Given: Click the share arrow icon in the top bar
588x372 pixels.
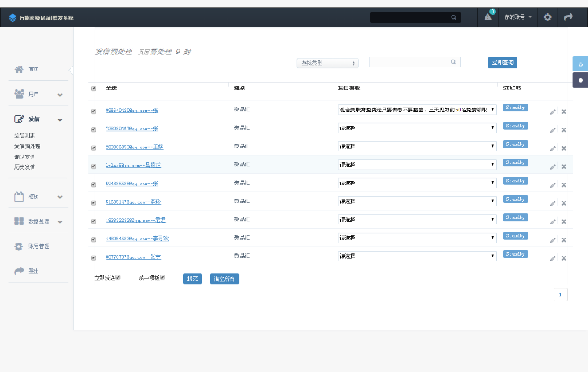Looking at the screenshot, I should (x=568, y=17).
